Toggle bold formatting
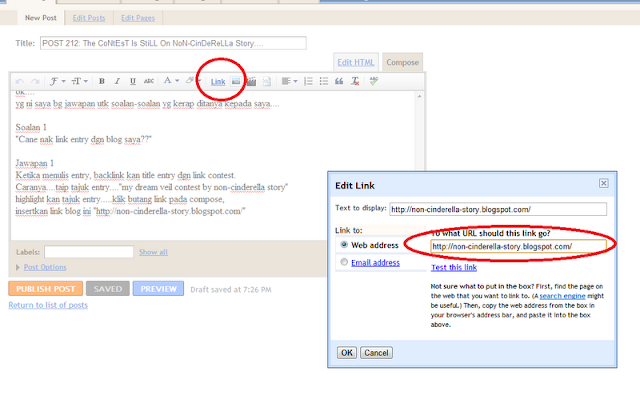Image resolution: width=640 pixels, height=407 pixels. pos(102,81)
